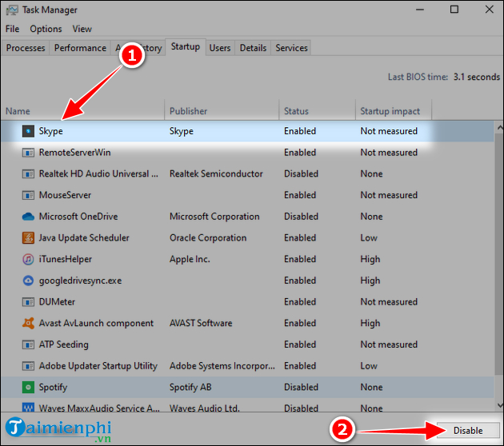Viewport: 504px width, 446px height.
Task: Select the Microsoft OneDrive entry
Action: click(78, 217)
